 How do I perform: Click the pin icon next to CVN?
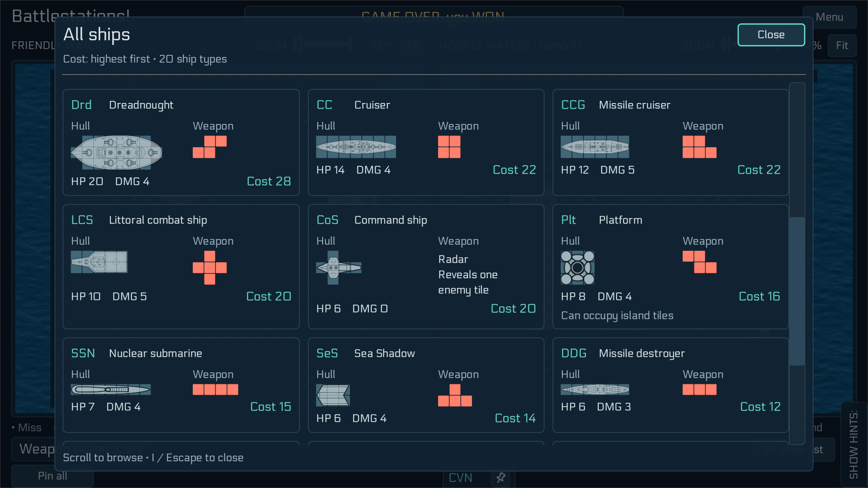(x=501, y=477)
